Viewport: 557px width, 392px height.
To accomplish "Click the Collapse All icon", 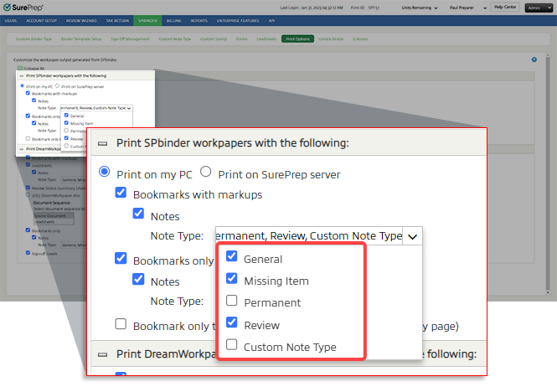I will (18, 66).
